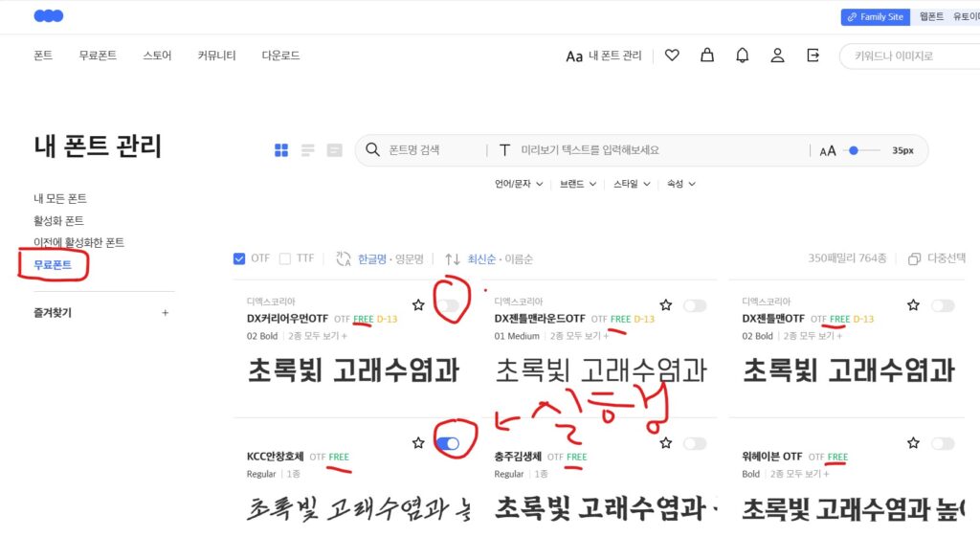Open the 스토어 menu

click(157, 56)
